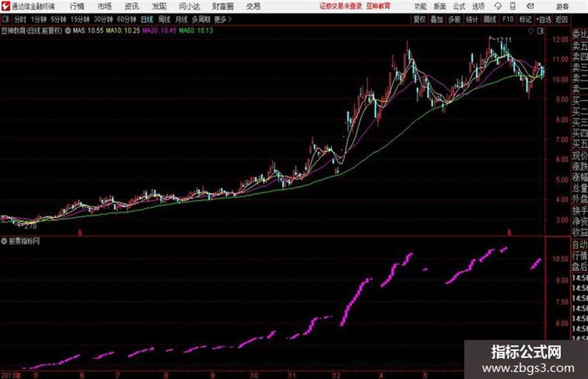This screenshot has height=379, width=588.
Task: Open the 发现 menu
Action: (159, 6)
